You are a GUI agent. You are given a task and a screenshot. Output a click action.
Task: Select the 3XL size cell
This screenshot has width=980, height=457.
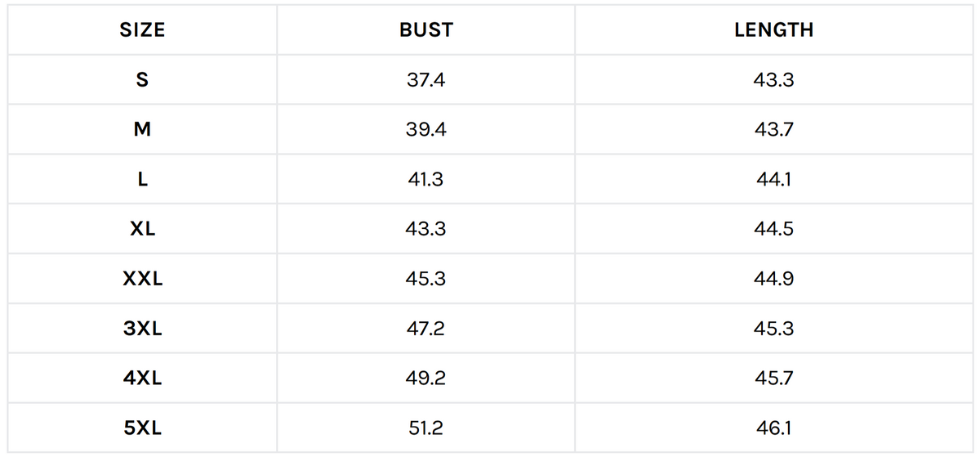point(142,329)
